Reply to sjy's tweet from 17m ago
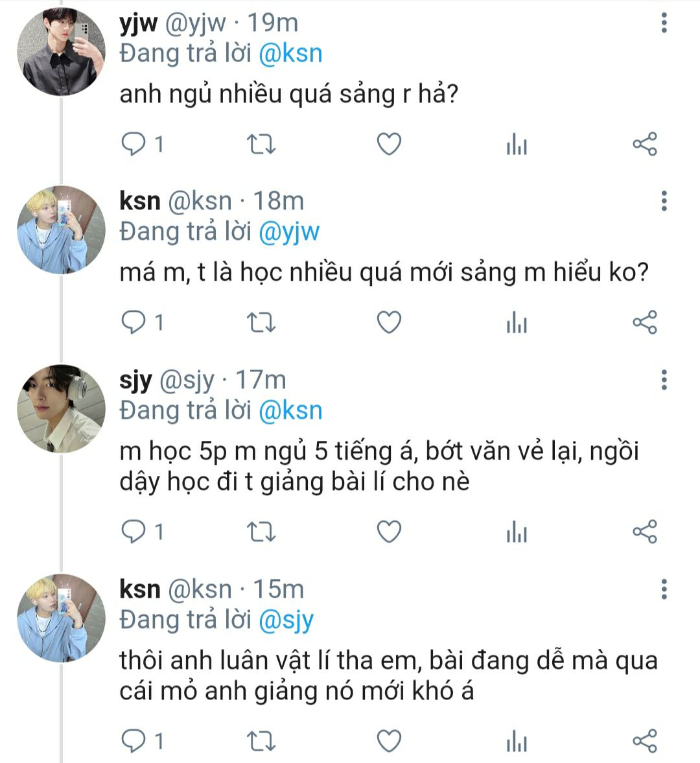 (134, 532)
